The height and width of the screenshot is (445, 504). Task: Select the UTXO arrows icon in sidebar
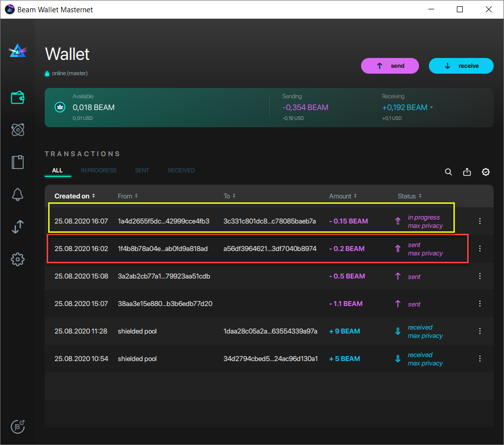point(18,226)
